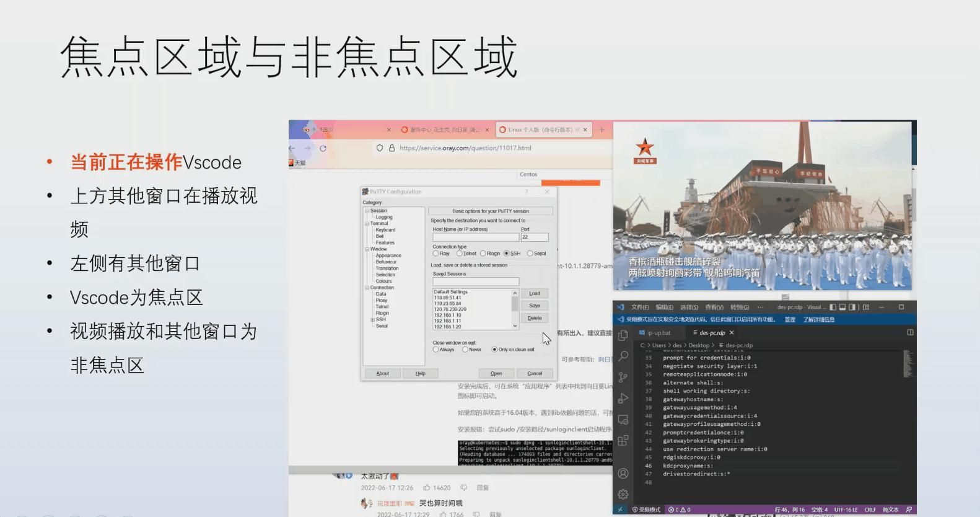Toggle VS Code bottom panel layout icon
This screenshot has width=980, height=517.
pos(843,307)
